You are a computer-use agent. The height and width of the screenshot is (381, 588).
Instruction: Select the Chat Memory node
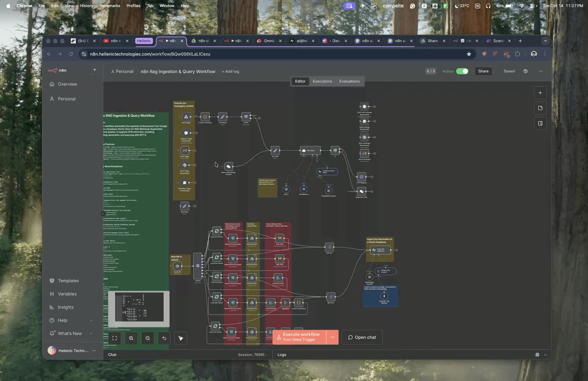click(304, 189)
